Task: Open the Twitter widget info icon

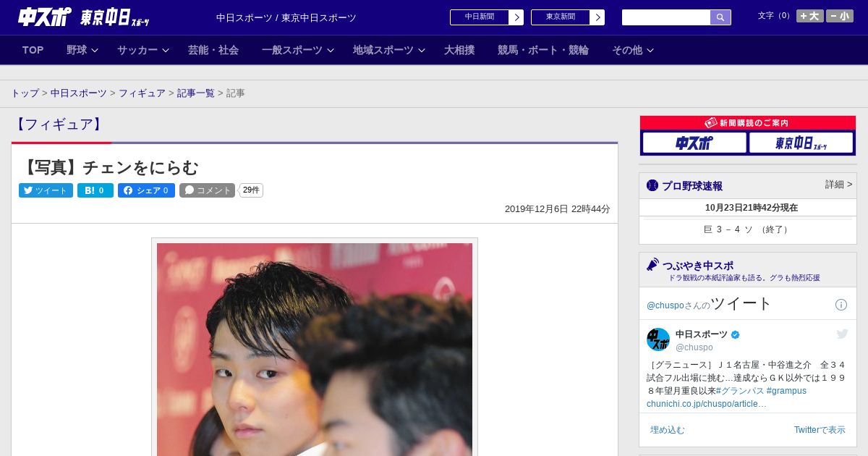Action: coord(841,305)
